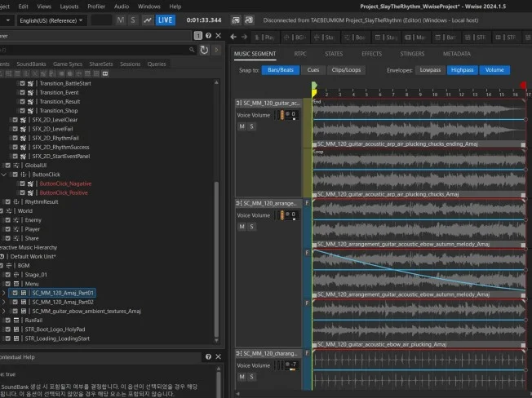
Task: Mute the SC_MM_120_guitar_ac track
Action: tap(242, 126)
